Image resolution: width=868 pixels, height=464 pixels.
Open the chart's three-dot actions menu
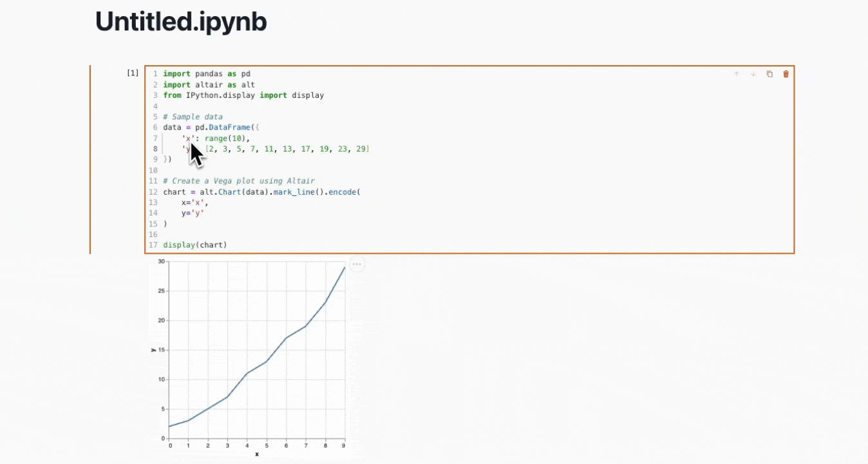(x=357, y=264)
